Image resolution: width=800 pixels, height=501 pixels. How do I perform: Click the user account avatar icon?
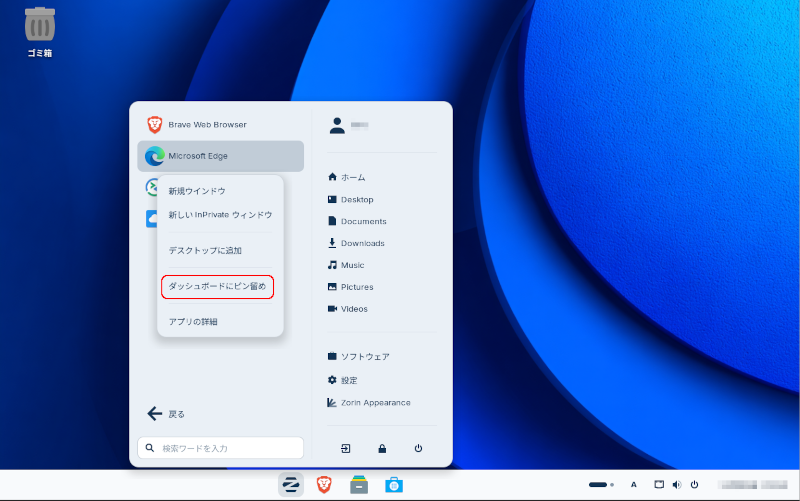point(337,126)
